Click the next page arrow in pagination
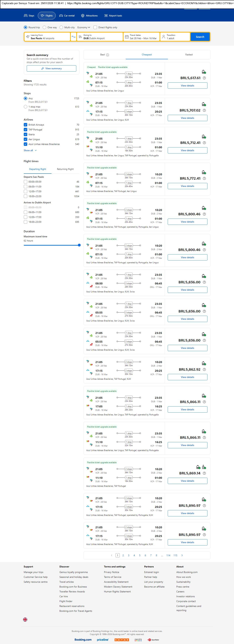234x644 pixels. (182, 555)
